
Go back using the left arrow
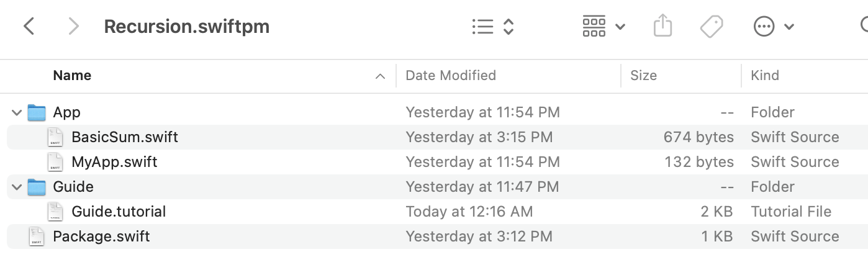(x=29, y=26)
